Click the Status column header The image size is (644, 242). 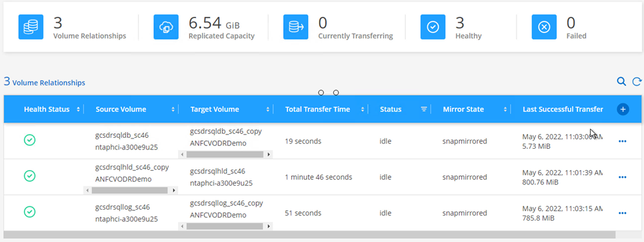point(390,109)
